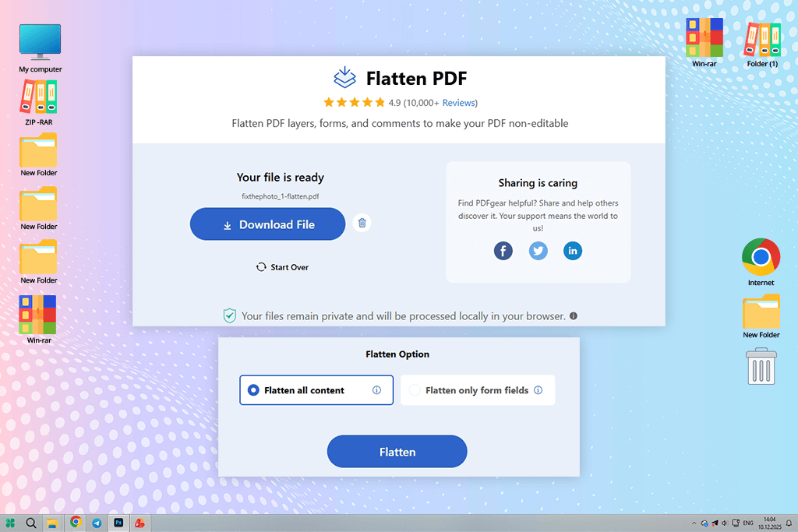The image size is (798, 532).
Task: Share on Twitter
Action: [538, 251]
